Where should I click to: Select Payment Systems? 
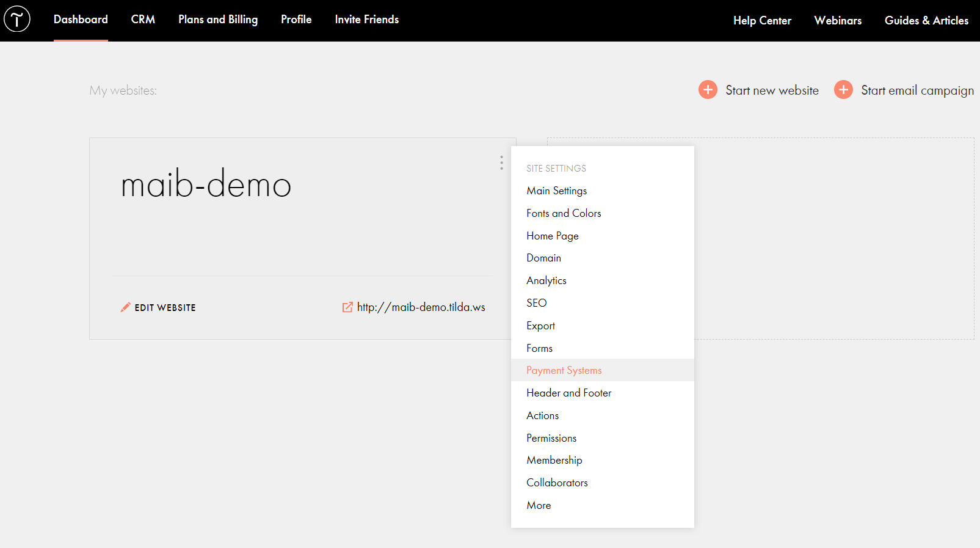point(603,370)
